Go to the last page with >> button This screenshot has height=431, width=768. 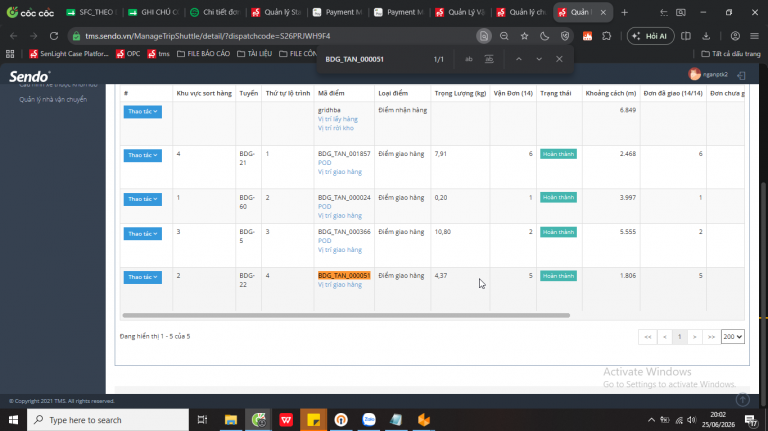click(711, 336)
